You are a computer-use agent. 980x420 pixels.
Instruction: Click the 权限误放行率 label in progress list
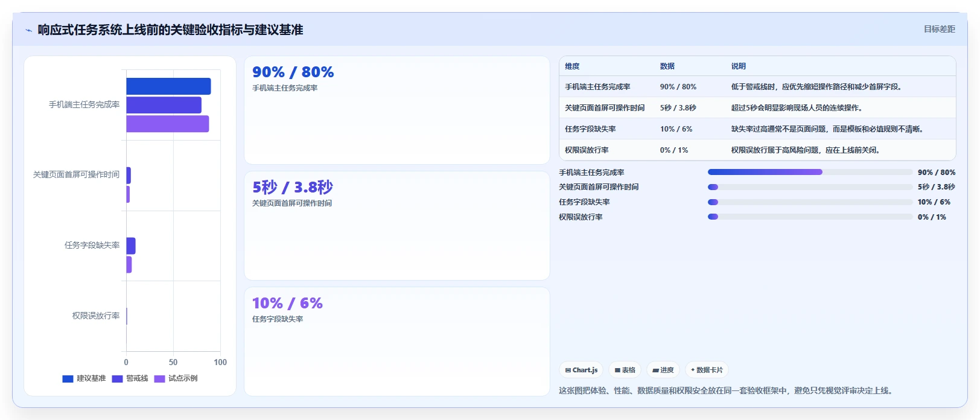click(x=581, y=217)
